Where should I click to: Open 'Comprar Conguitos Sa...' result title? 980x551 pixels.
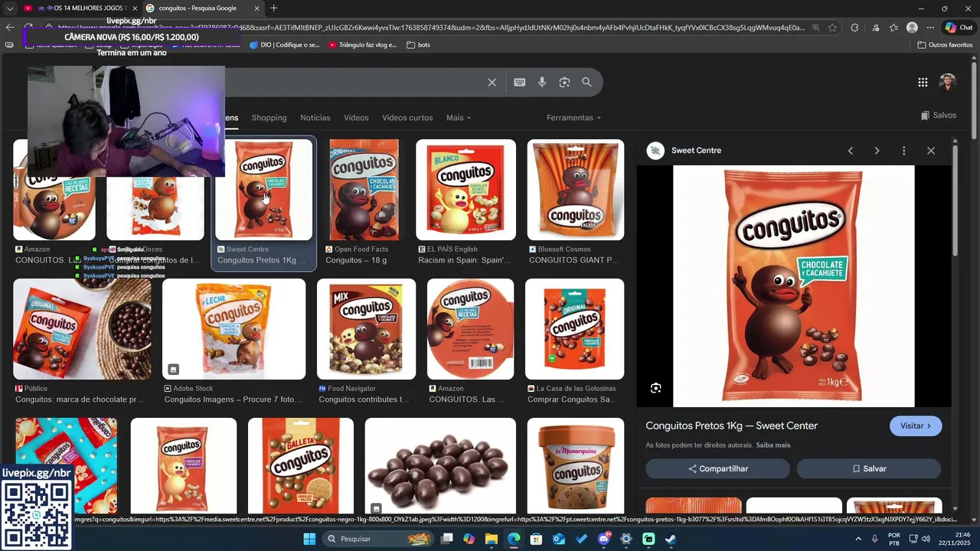coord(572,399)
